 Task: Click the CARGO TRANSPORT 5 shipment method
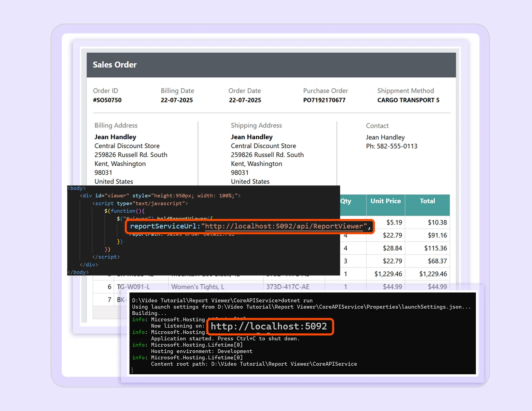(x=408, y=100)
